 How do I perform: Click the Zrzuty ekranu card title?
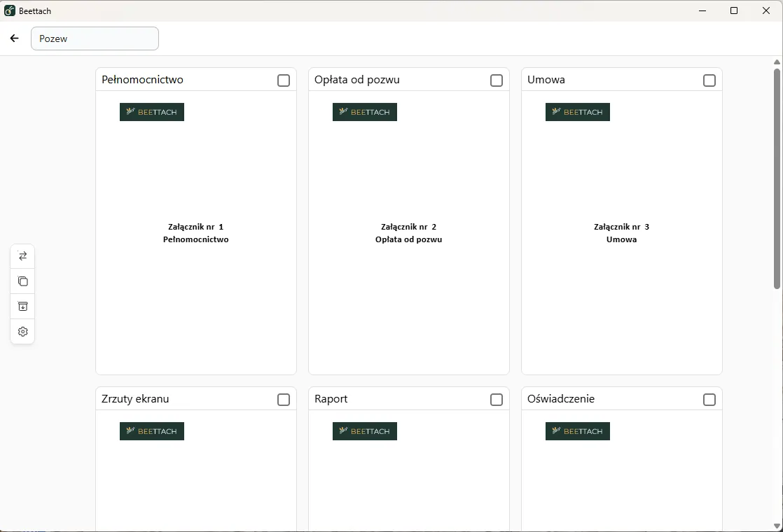point(135,399)
